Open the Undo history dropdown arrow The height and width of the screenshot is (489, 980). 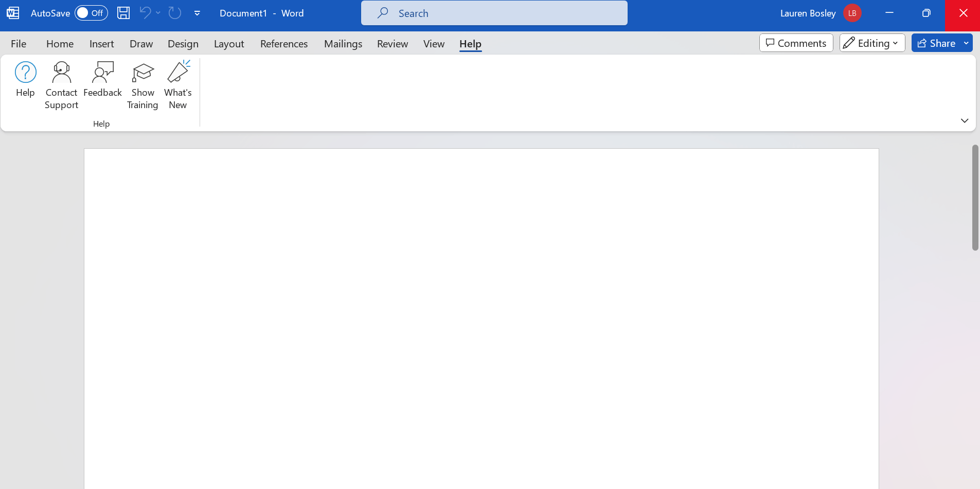click(x=158, y=13)
